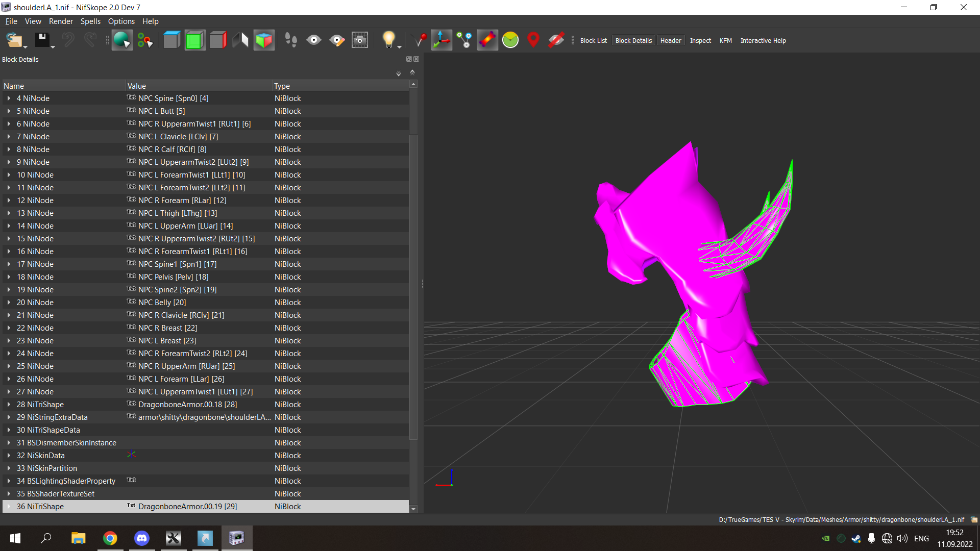
Task: Toggle the show axes arrows button
Action: pos(442,40)
